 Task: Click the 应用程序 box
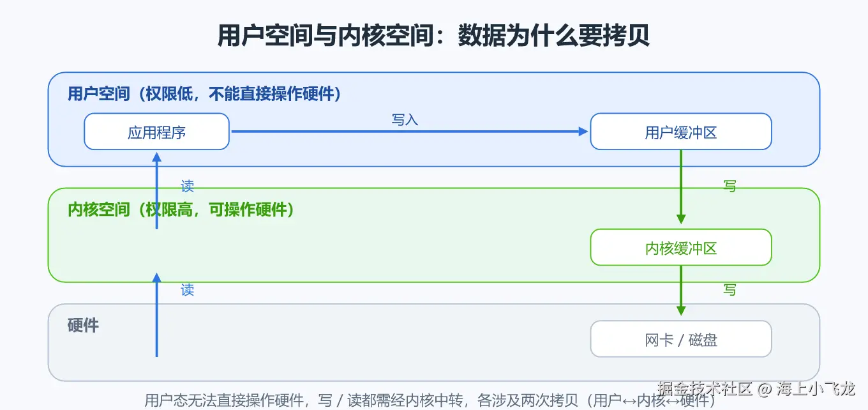(156, 132)
